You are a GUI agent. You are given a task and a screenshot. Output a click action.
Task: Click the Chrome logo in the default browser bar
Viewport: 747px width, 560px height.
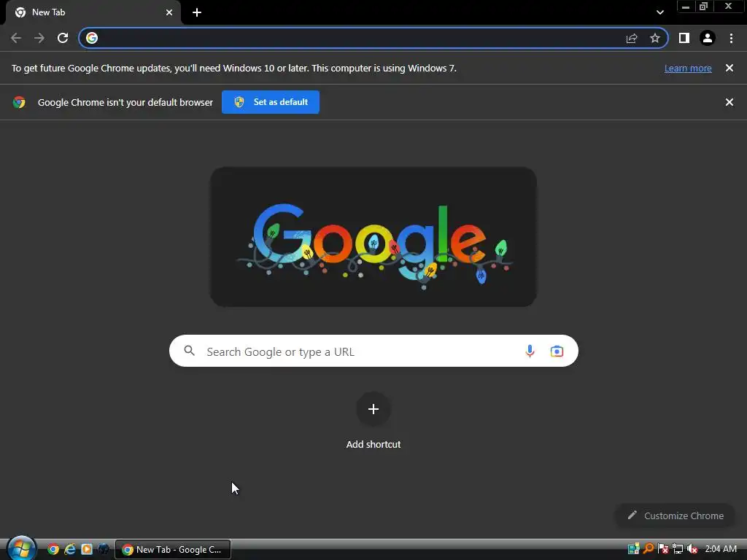pyautogui.click(x=19, y=102)
